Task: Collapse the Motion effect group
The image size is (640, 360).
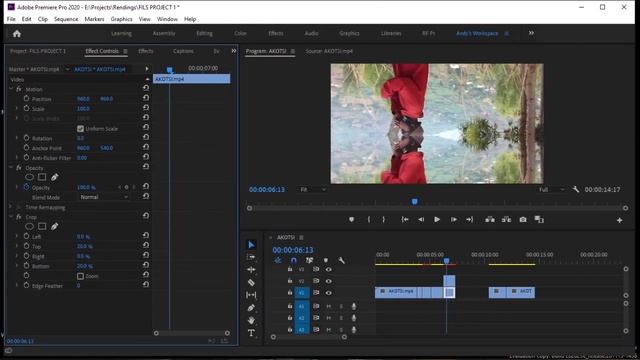Action: 11,89
